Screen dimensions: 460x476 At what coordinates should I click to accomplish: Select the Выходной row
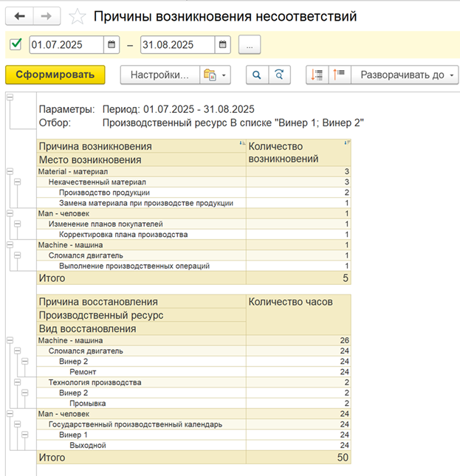[193, 445]
